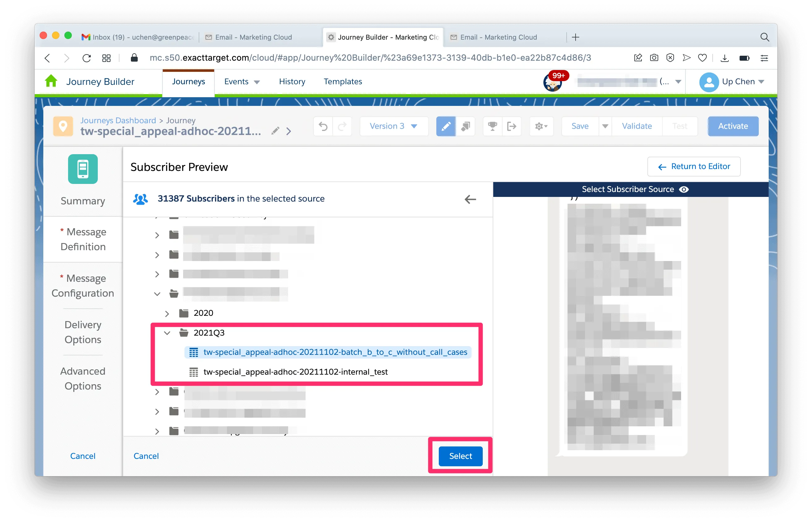The image size is (812, 522).
Task: Click the heart bookmark icon in address bar
Action: click(702, 58)
